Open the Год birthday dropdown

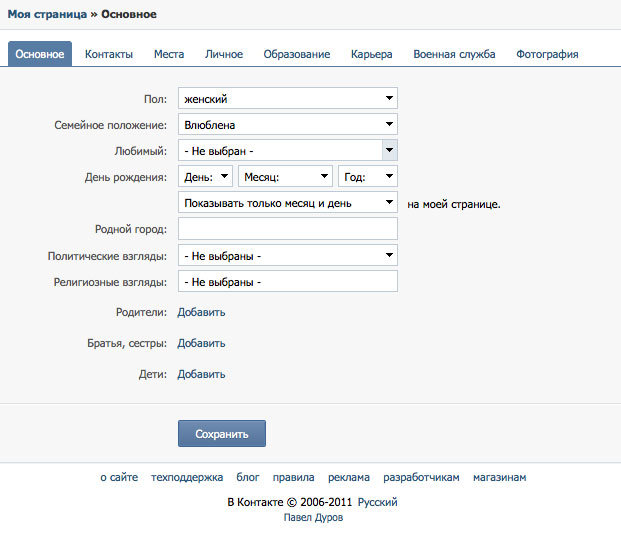coord(368,176)
